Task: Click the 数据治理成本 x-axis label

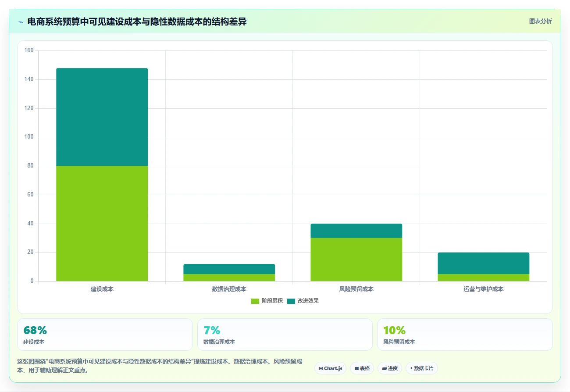Action: click(x=229, y=289)
